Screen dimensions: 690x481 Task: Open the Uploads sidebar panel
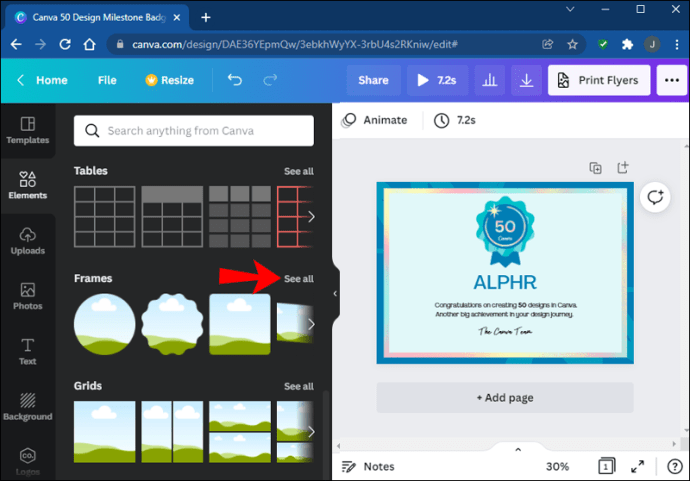click(x=27, y=240)
